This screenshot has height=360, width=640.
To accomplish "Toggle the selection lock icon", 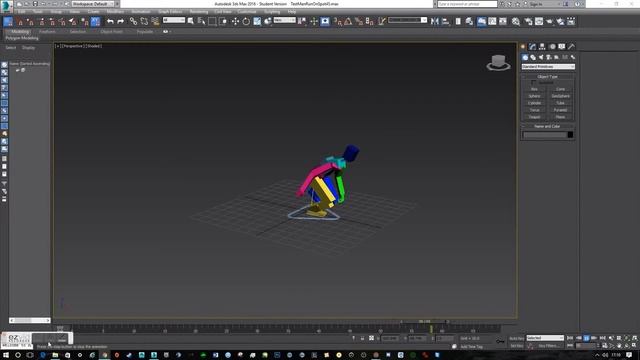I will point(362,338).
